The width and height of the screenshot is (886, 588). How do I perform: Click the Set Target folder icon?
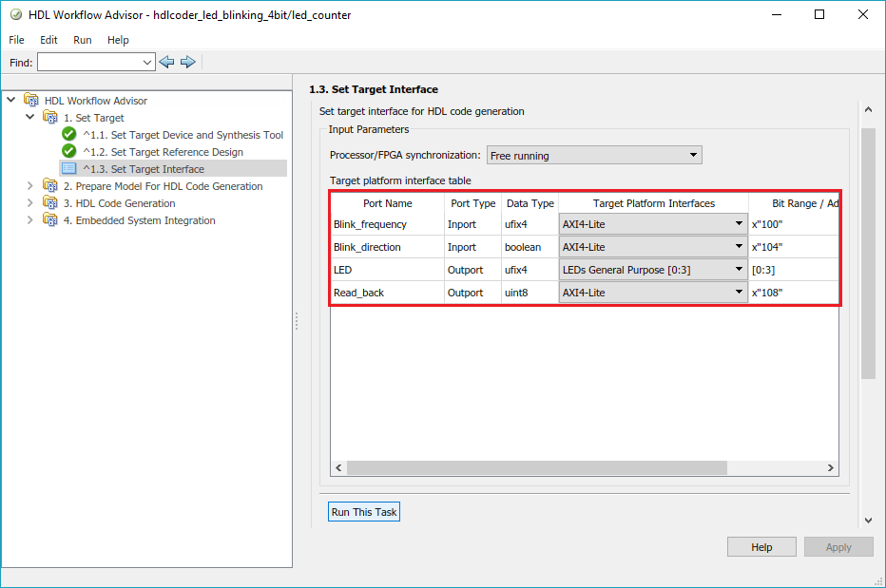tap(50, 118)
